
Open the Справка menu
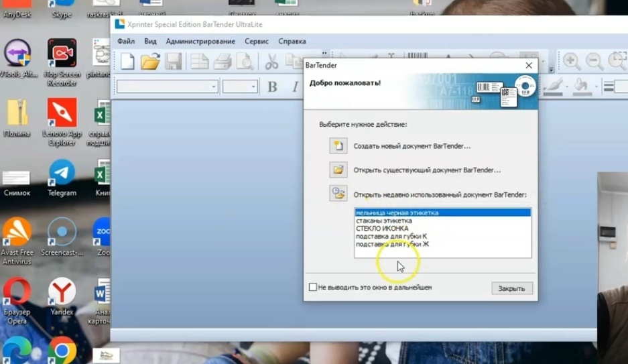tap(292, 42)
